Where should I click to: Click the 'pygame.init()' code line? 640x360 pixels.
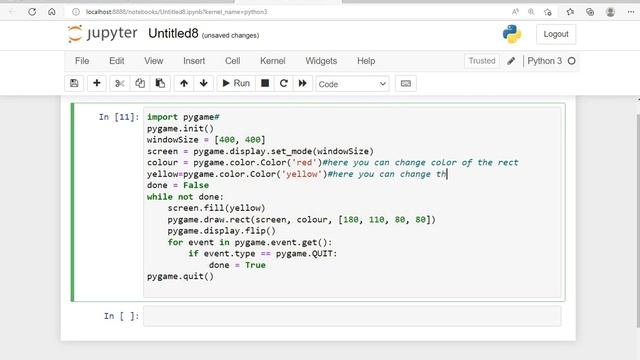[180, 129]
